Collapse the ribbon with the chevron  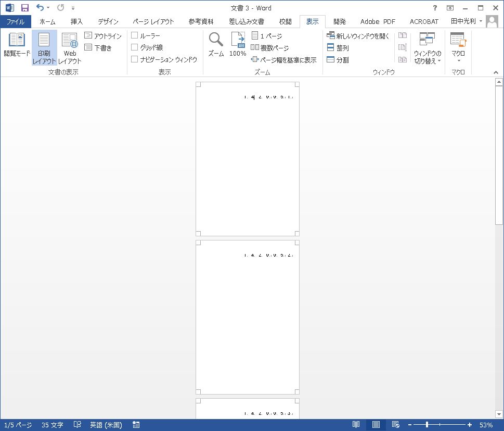tap(496, 72)
